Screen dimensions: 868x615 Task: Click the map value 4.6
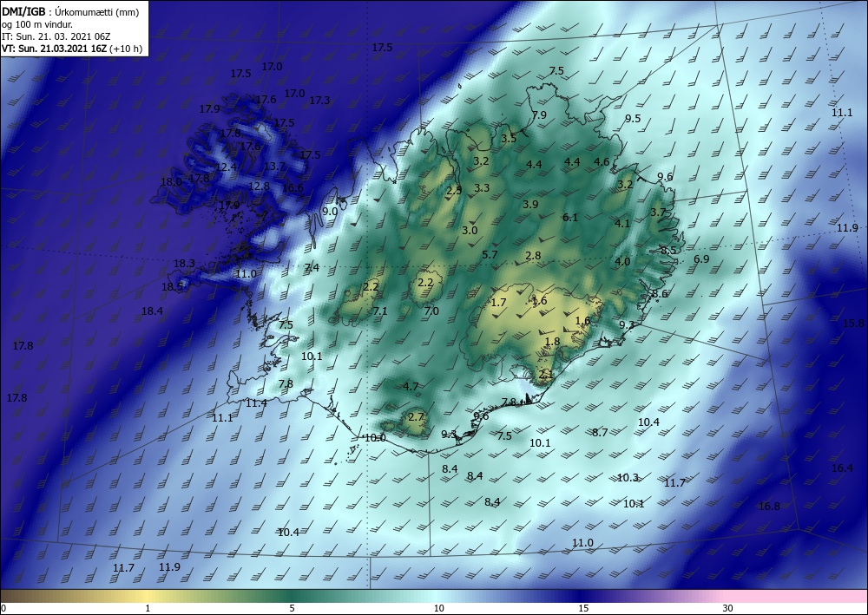(602, 161)
